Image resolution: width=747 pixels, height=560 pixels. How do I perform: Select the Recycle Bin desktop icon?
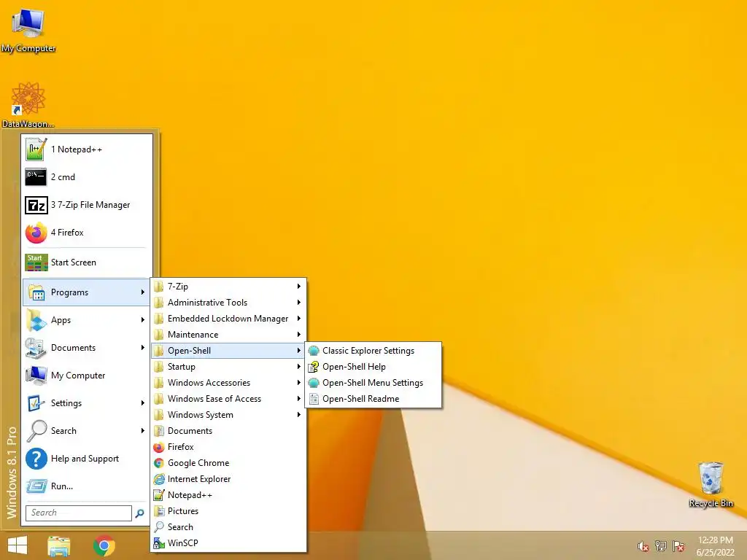pos(711,484)
